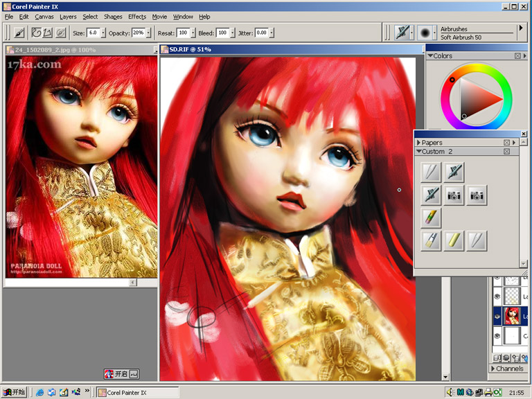Launch Internet Explorer from quick launch

pyautogui.click(x=39, y=392)
